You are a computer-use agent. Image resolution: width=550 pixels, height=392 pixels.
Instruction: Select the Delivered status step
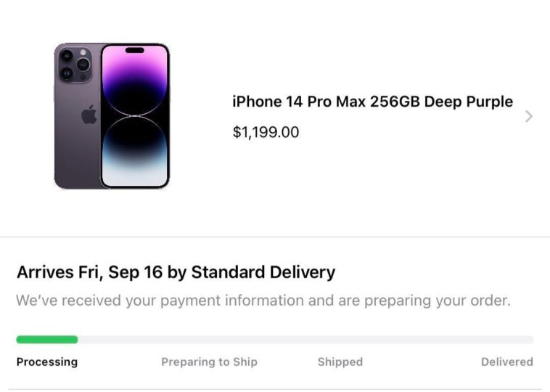(x=506, y=362)
